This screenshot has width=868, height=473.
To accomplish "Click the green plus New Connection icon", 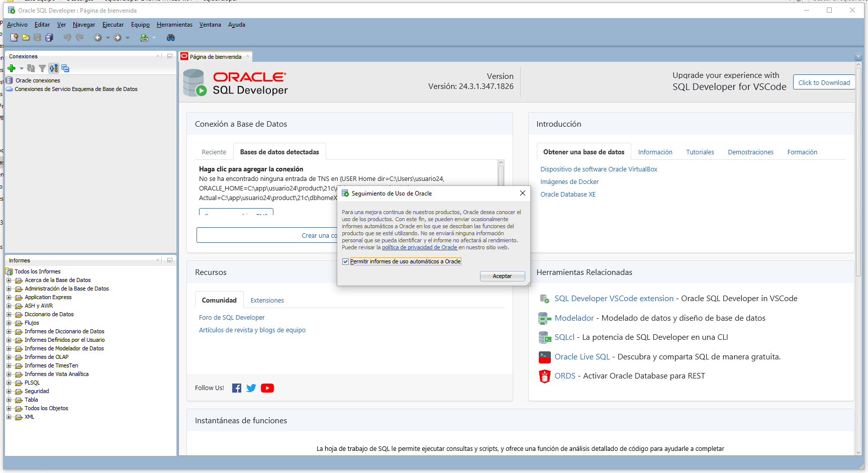I will click(x=12, y=68).
